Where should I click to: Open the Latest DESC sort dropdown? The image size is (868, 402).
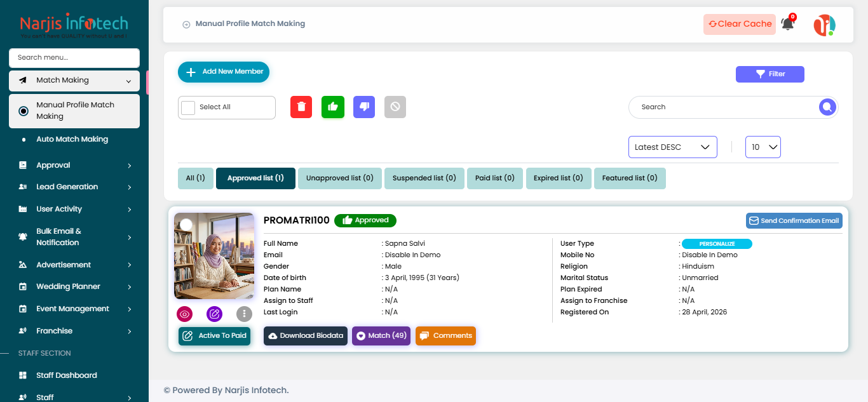673,147
